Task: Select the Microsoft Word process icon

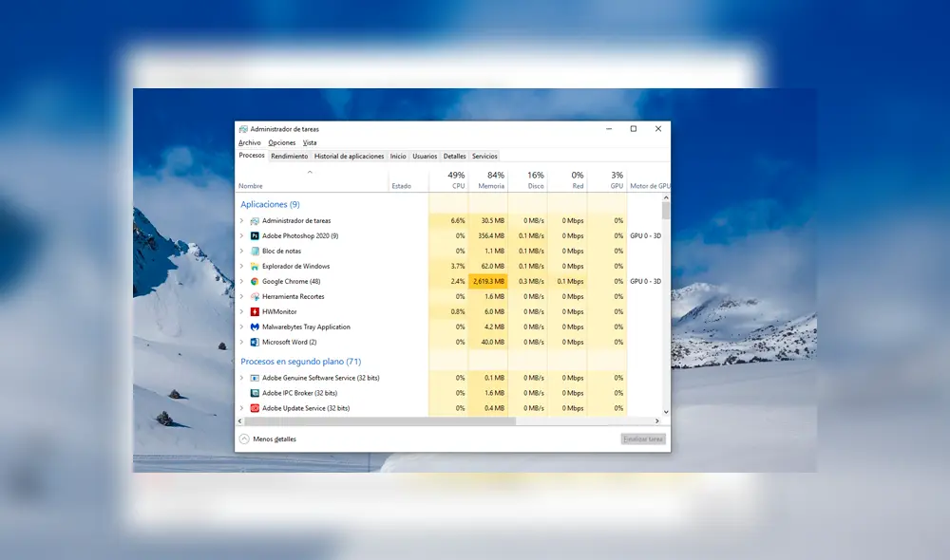Action: [254, 342]
